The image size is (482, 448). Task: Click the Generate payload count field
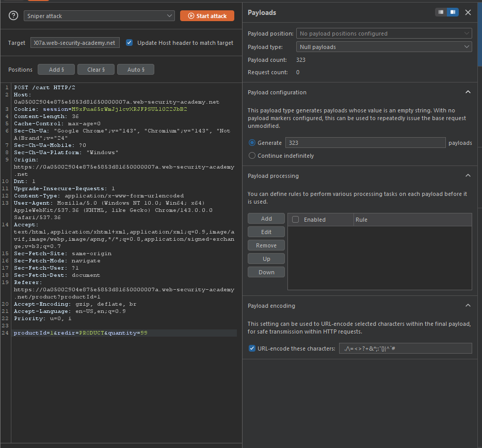coord(365,143)
